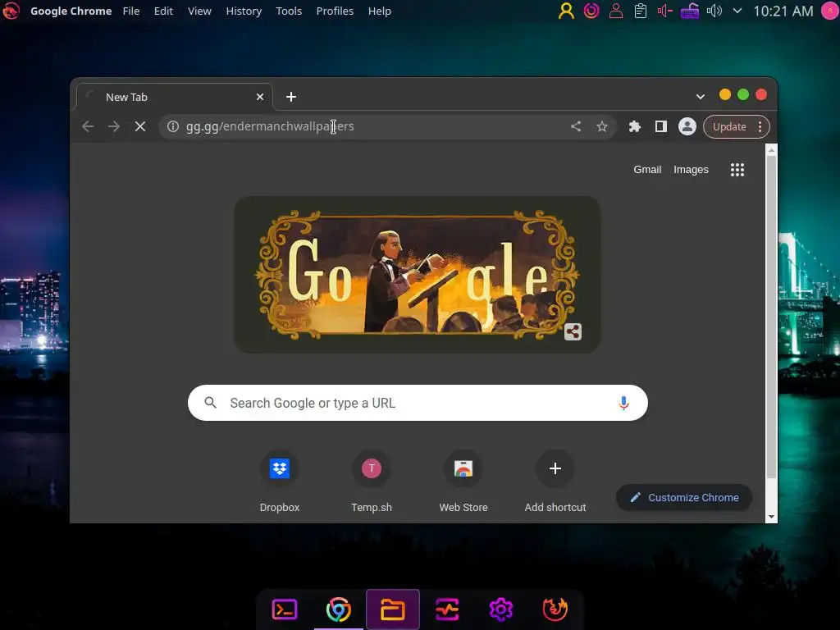The width and height of the screenshot is (840, 630).
Task: Open the Temp.sh shortcut
Action: (x=372, y=482)
